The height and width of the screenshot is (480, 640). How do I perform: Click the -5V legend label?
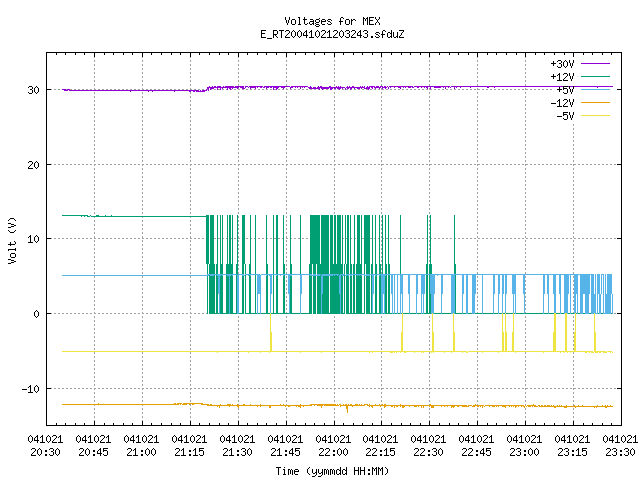click(x=565, y=116)
